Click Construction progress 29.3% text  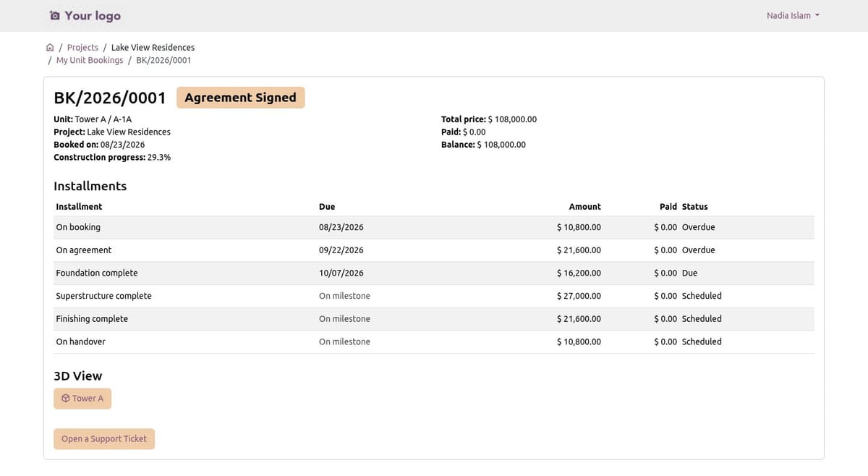[x=112, y=158]
